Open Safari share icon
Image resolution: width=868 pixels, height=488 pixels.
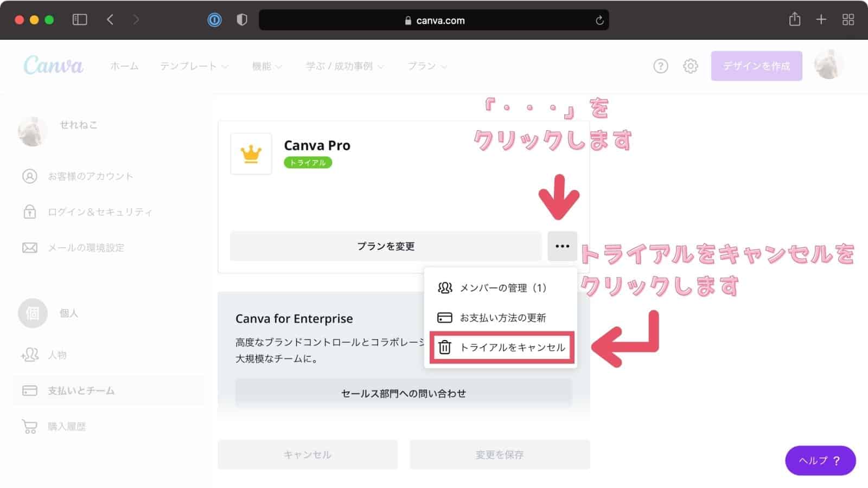click(795, 20)
